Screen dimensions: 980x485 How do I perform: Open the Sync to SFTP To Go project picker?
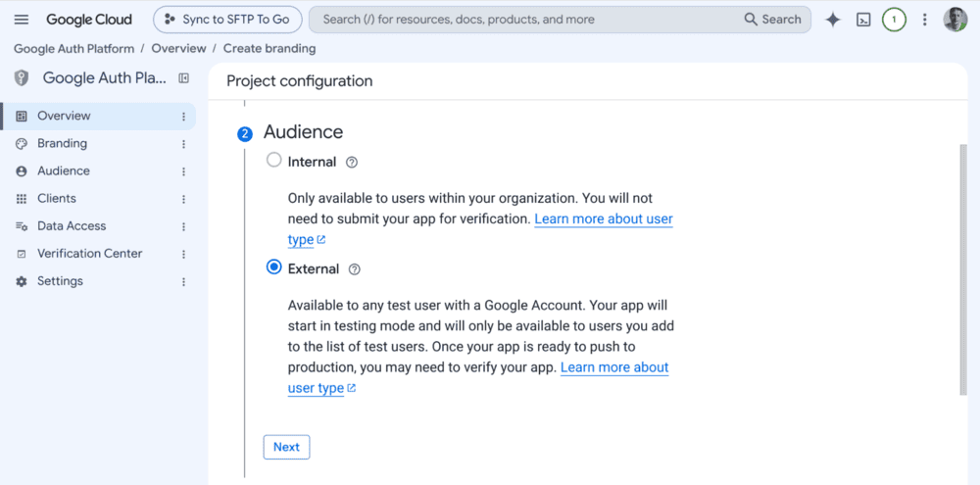pos(227,20)
